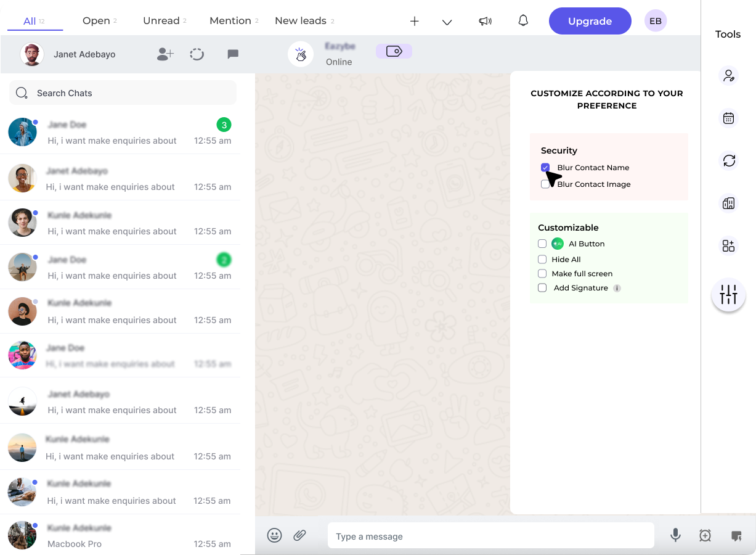Click the quick reply icon near microphone

coord(736,536)
